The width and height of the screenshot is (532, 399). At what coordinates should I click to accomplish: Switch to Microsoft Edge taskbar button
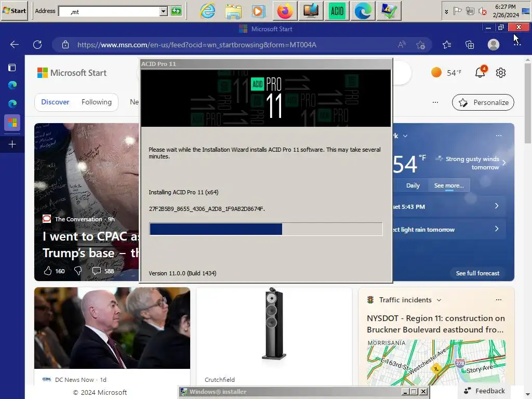[363, 11]
